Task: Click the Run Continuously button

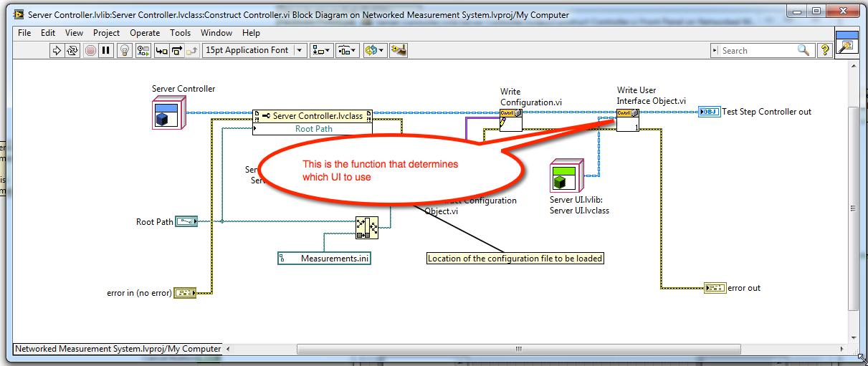Action: [x=72, y=50]
